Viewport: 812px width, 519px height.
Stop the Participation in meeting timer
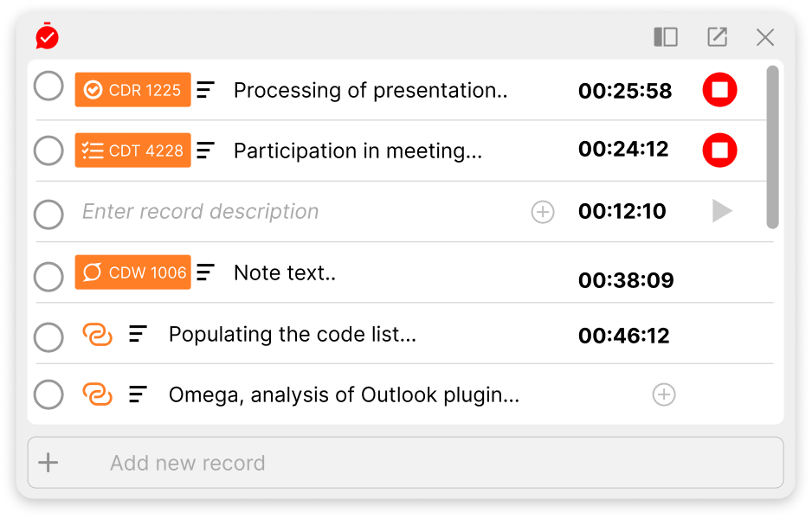coord(719,151)
